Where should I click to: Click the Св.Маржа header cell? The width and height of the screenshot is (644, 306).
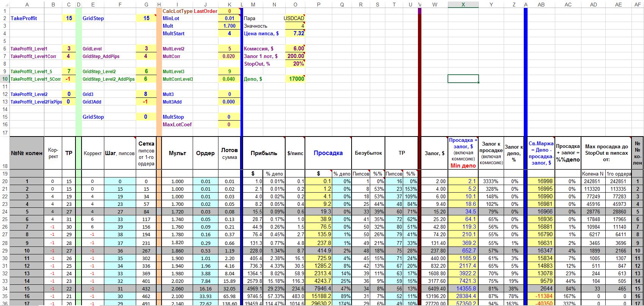(541, 153)
